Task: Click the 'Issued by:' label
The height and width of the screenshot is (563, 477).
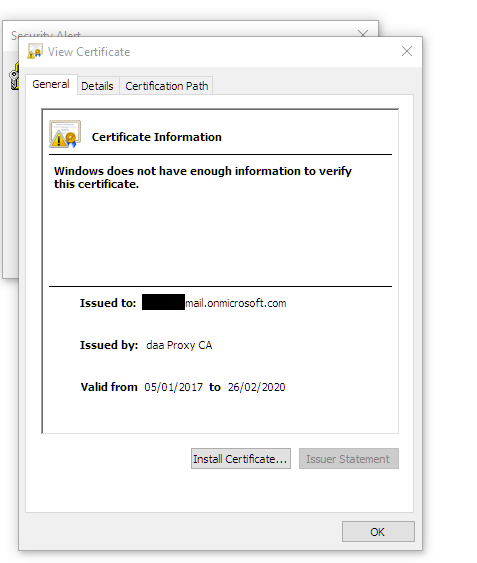Action: point(109,345)
